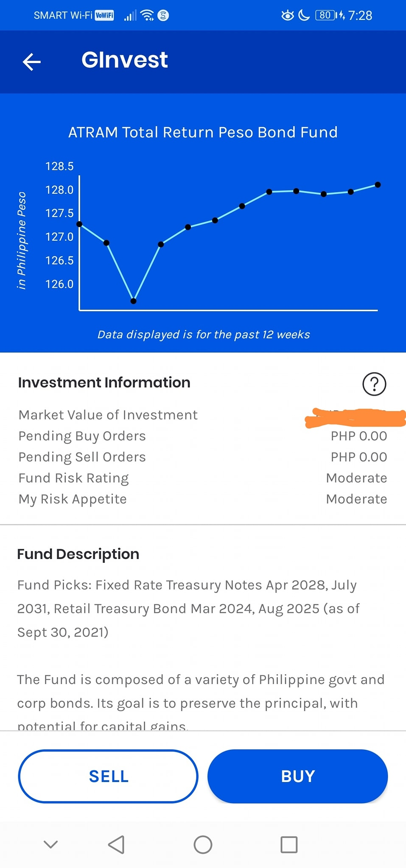Tap the back arrow beside GInvest
This screenshot has height=868, width=406.
[x=32, y=62]
